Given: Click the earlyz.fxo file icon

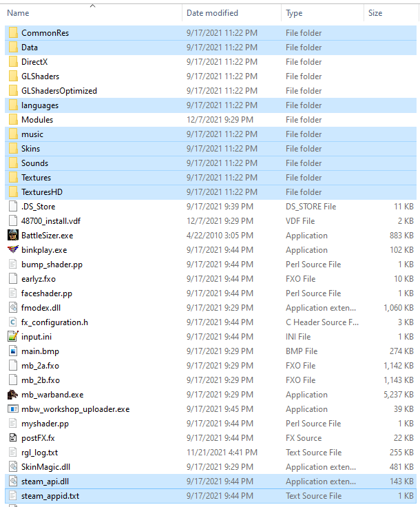Looking at the screenshot, I should pos(13,279).
